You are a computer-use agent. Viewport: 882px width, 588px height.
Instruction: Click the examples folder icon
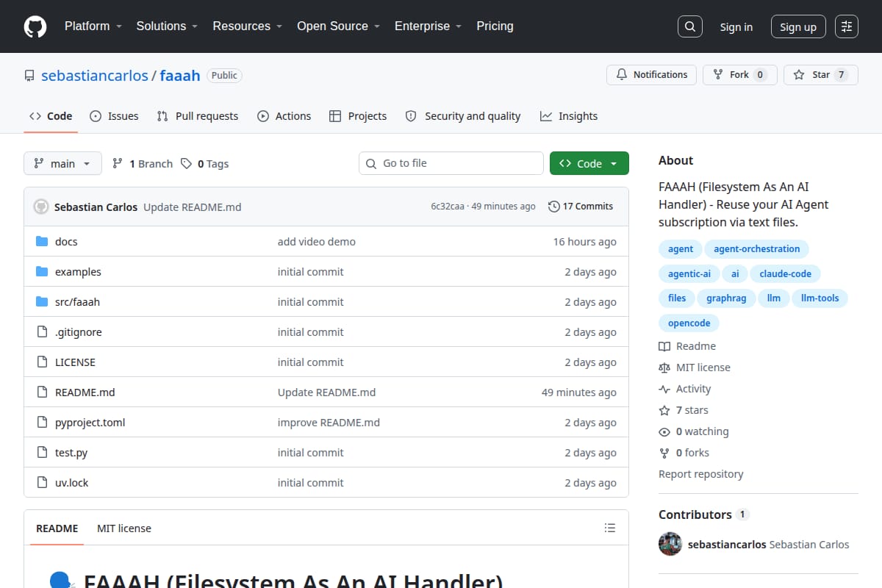[42, 271]
